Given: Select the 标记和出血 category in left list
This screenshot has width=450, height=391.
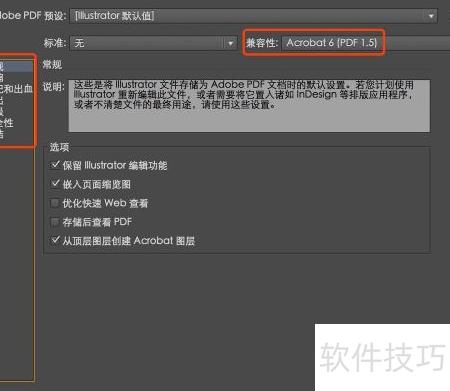Looking at the screenshot, I should click(x=16, y=89).
